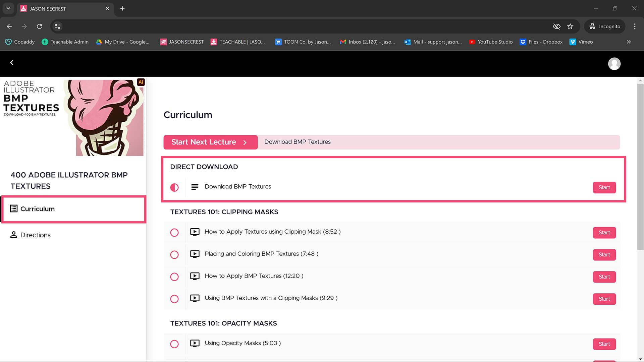Start the Download BMP Textures lecture
The width and height of the screenshot is (644, 362).
point(604,187)
